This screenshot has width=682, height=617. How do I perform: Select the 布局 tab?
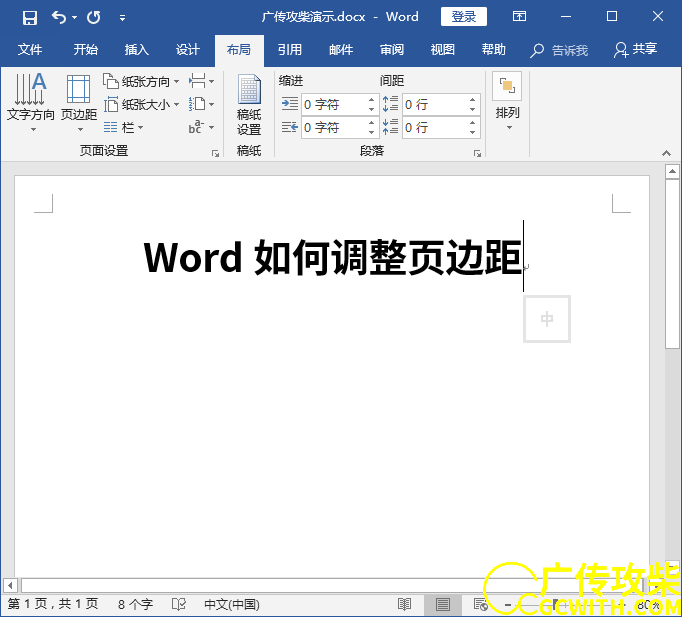point(239,50)
